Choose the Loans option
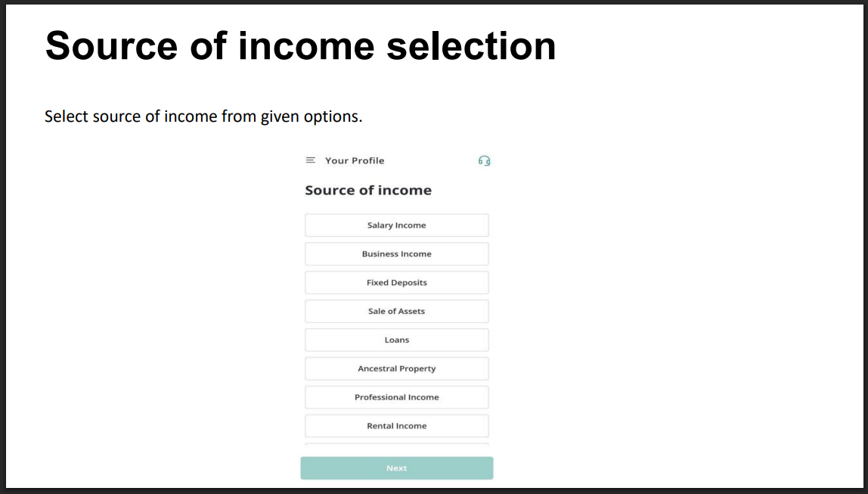The width and height of the screenshot is (868, 494). (397, 340)
